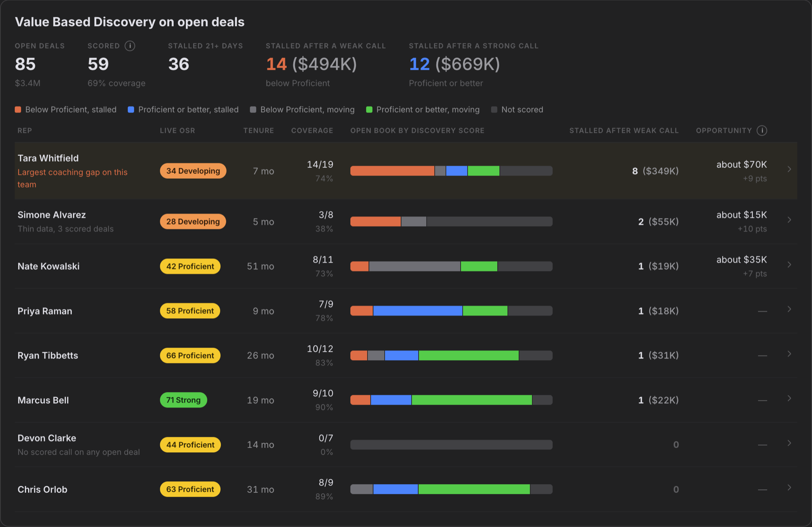
Task: Click the TENURE column header
Action: (258, 130)
